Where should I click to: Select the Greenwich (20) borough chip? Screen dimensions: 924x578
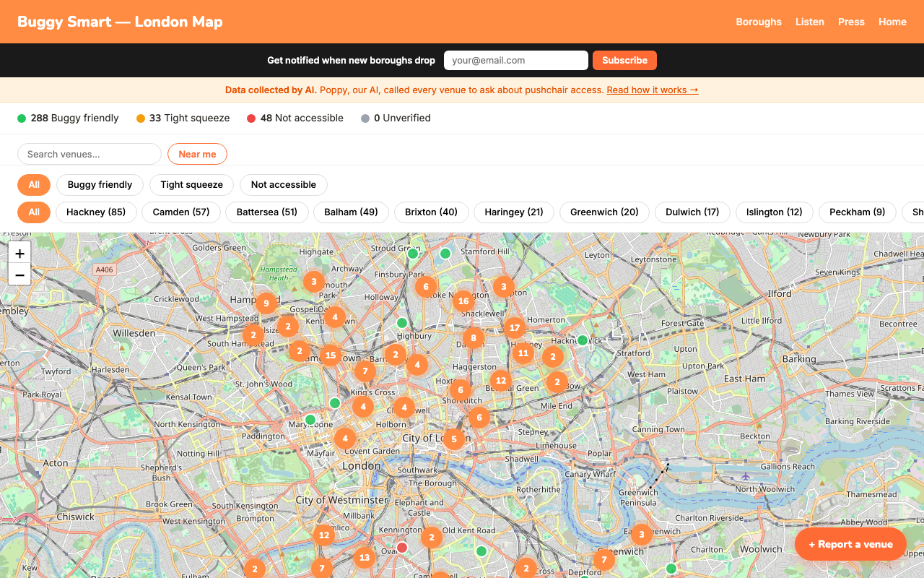pyautogui.click(x=604, y=212)
